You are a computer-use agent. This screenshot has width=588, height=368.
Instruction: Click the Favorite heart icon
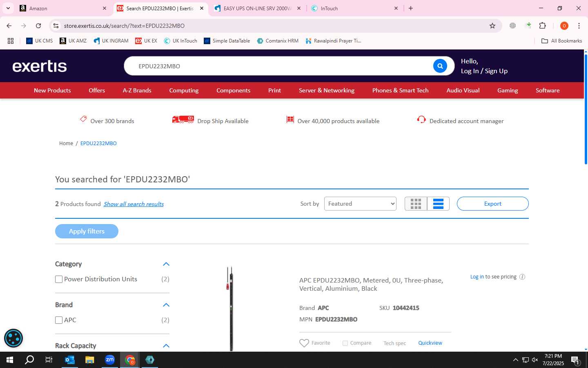(x=304, y=343)
